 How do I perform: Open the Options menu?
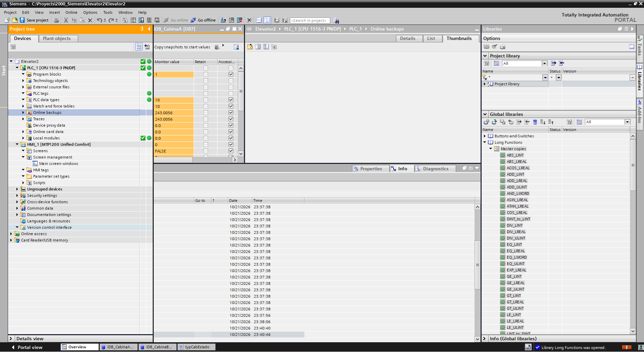[90, 12]
